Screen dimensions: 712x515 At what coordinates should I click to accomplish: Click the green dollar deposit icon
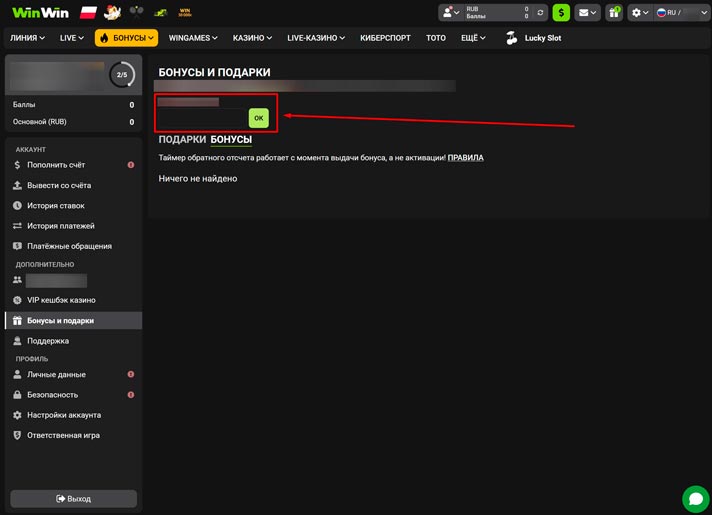(x=561, y=13)
